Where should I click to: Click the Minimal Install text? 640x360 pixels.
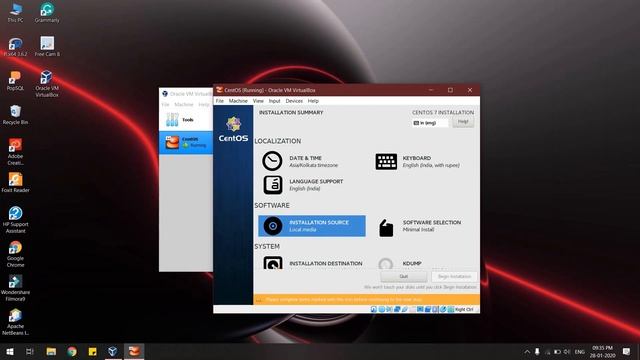click(x=418, y=230)
